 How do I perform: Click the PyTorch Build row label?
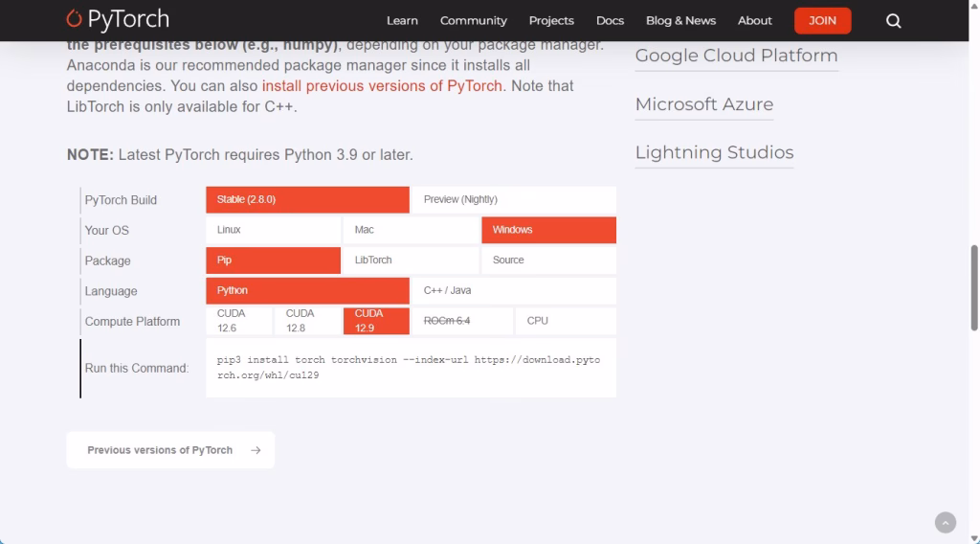tap(121, 200)
